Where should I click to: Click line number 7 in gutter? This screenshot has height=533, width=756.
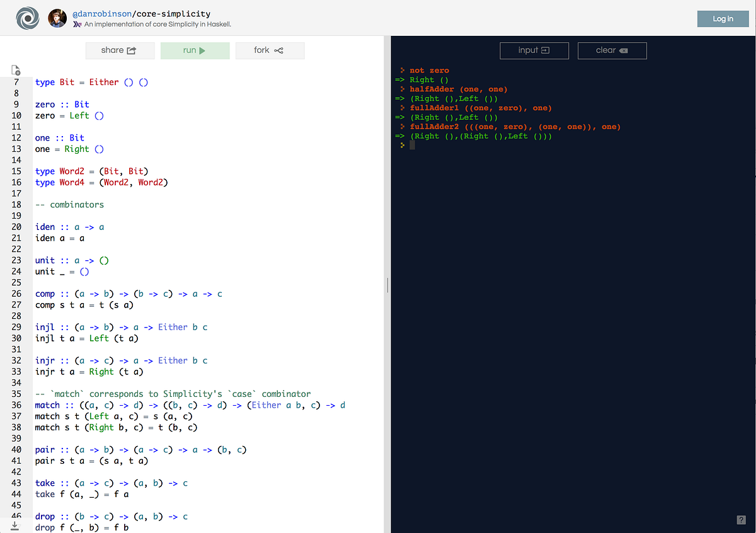click(16, 82)
